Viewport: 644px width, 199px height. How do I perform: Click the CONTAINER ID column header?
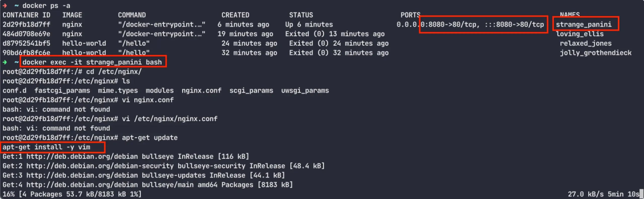point(26,15)
